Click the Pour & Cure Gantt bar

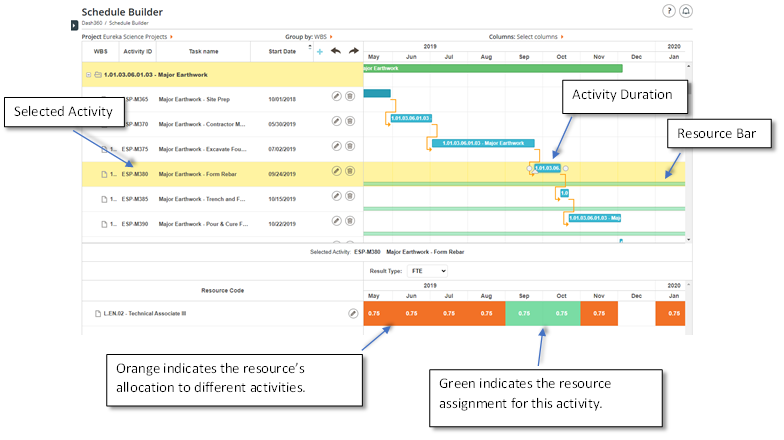595,218
